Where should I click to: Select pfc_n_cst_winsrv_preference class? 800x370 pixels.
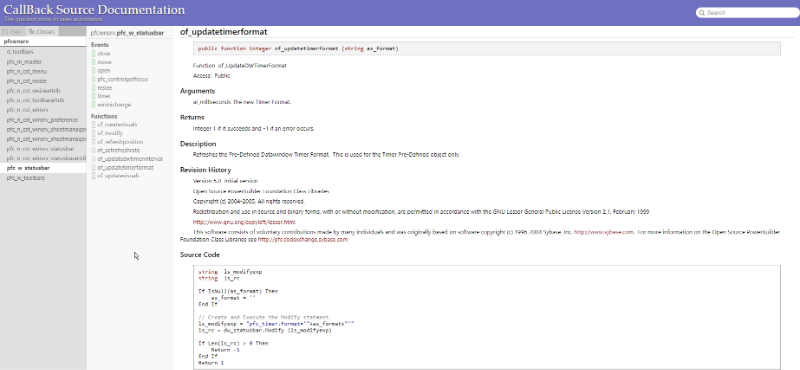(42, 120)
